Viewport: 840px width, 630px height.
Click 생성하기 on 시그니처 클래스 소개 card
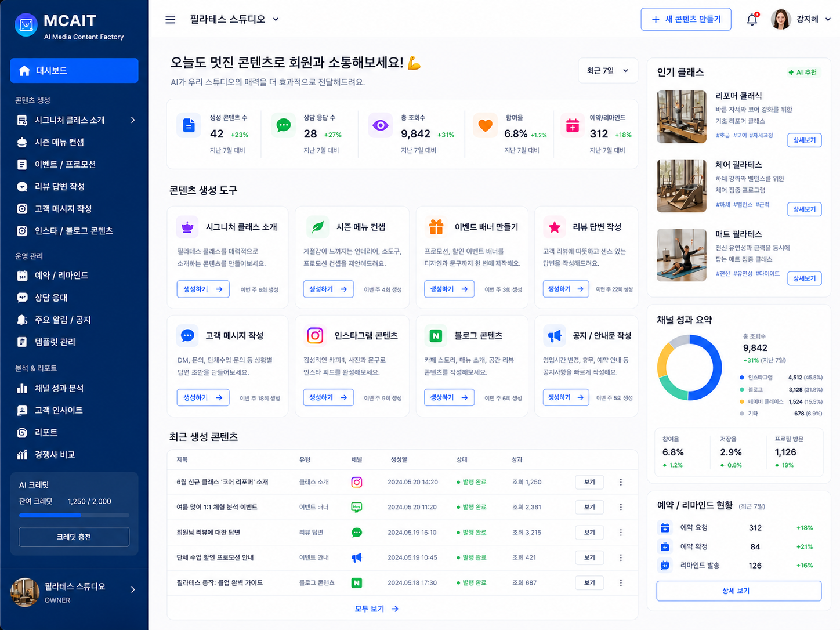tap(203, 289)
